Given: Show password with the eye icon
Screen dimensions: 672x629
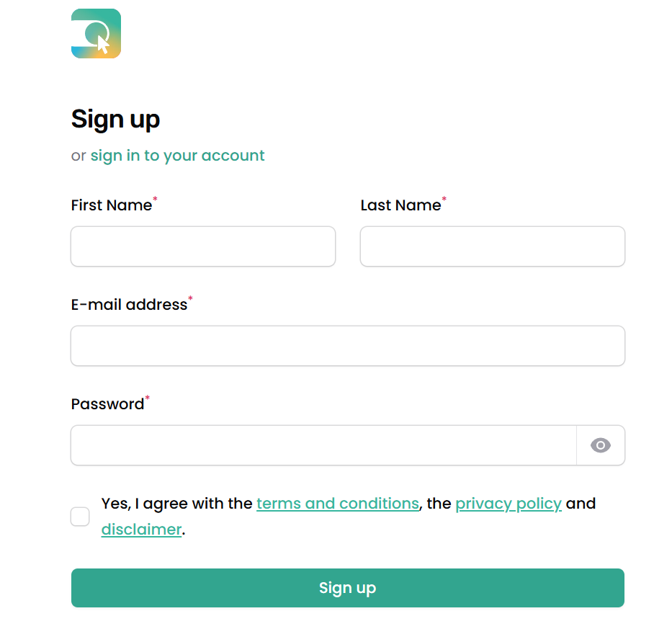Looking at the screenshot, I should point(600,445).
